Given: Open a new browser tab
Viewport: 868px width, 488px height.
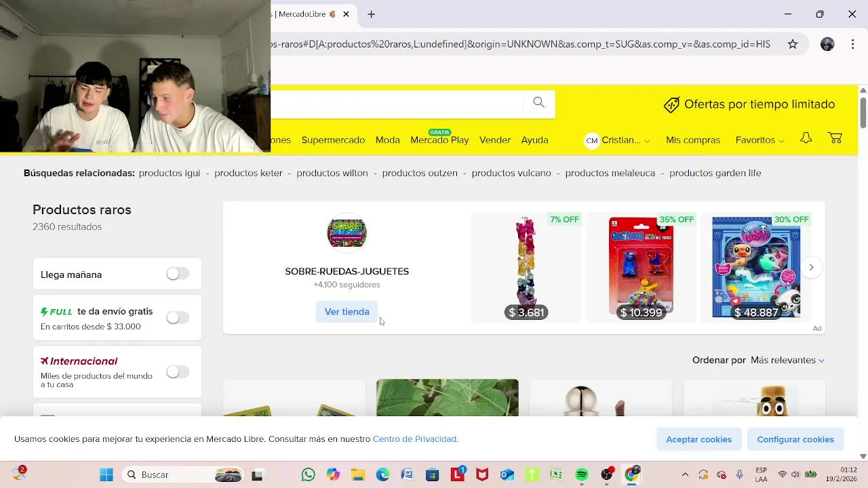Looking at the screenshot, I should click(x=371, y=14).
